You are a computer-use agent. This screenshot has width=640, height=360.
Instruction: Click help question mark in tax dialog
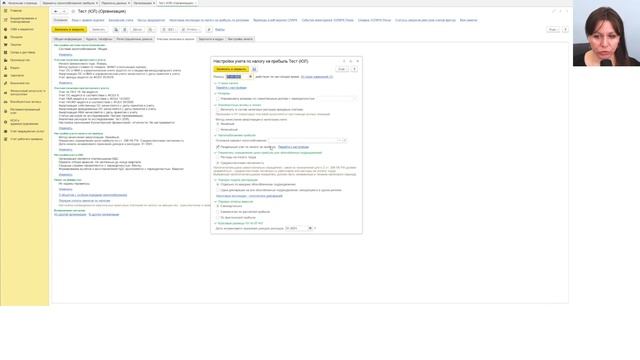(x=354, y=69)
